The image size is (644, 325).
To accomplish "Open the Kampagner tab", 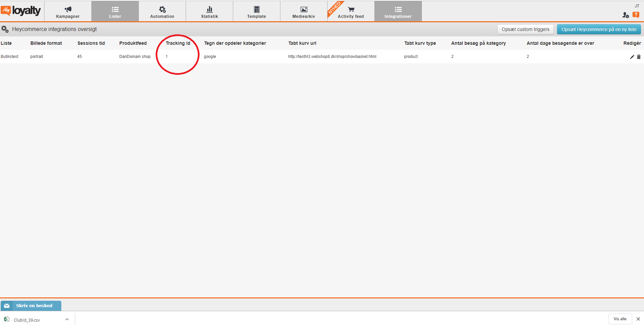I will [x=68, y=12].
